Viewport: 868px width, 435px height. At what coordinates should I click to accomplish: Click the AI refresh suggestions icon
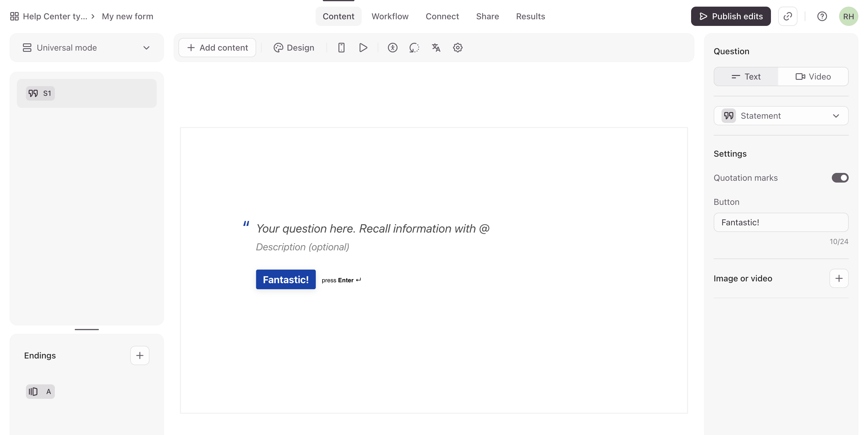414,48
